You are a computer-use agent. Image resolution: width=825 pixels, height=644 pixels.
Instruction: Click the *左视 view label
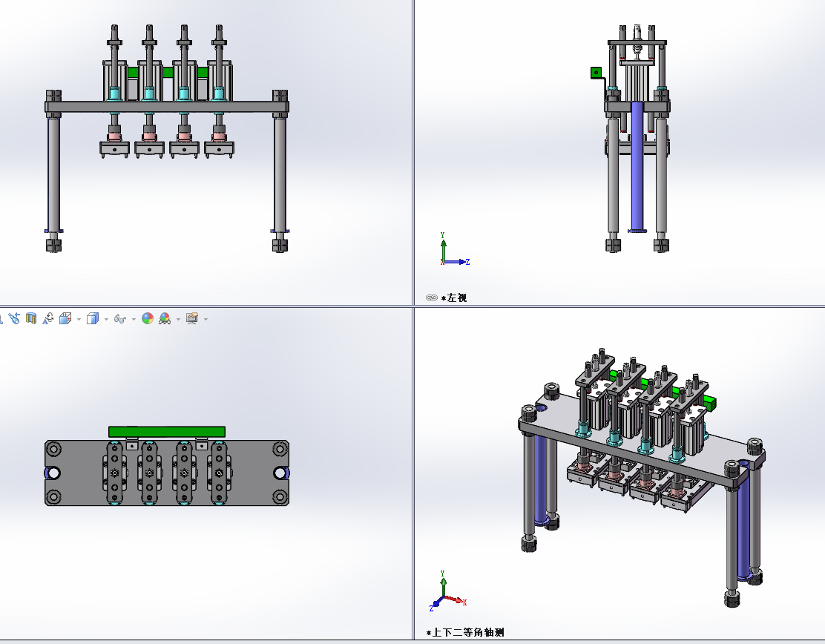pos(454,298)
